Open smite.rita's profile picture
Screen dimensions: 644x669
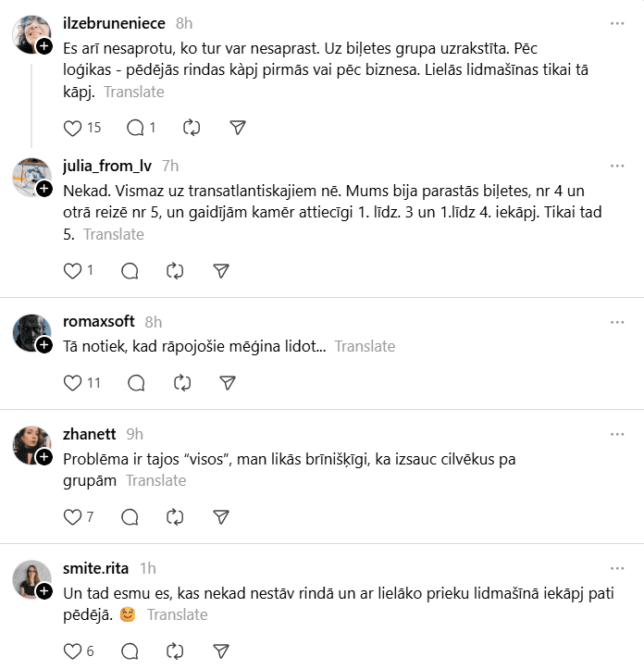pos(31,578)
